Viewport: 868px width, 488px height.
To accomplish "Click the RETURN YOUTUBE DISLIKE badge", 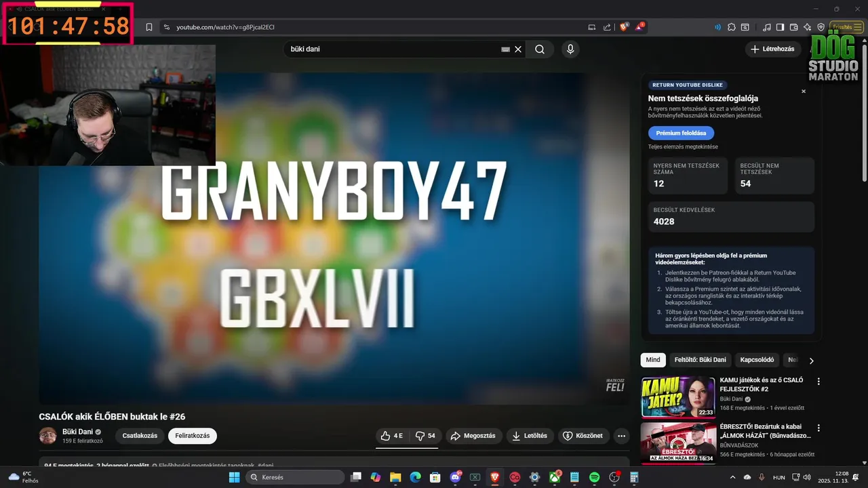I will click(688, 85).
